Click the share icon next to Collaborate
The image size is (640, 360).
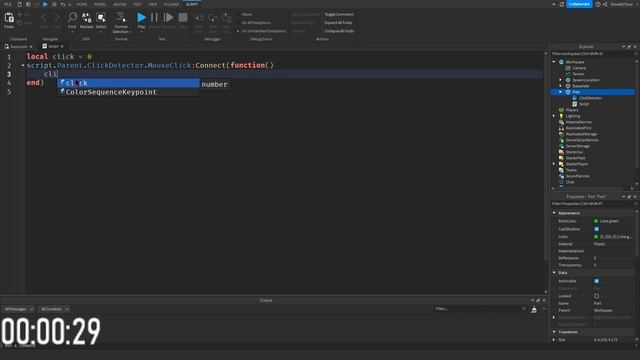tap(605, 4)
